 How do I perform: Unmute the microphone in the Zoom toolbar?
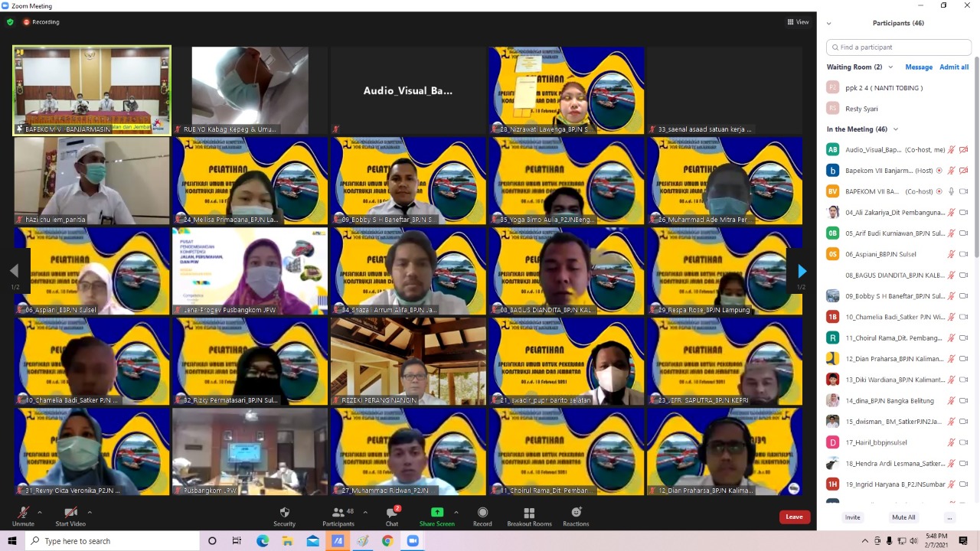coord(23,516)
